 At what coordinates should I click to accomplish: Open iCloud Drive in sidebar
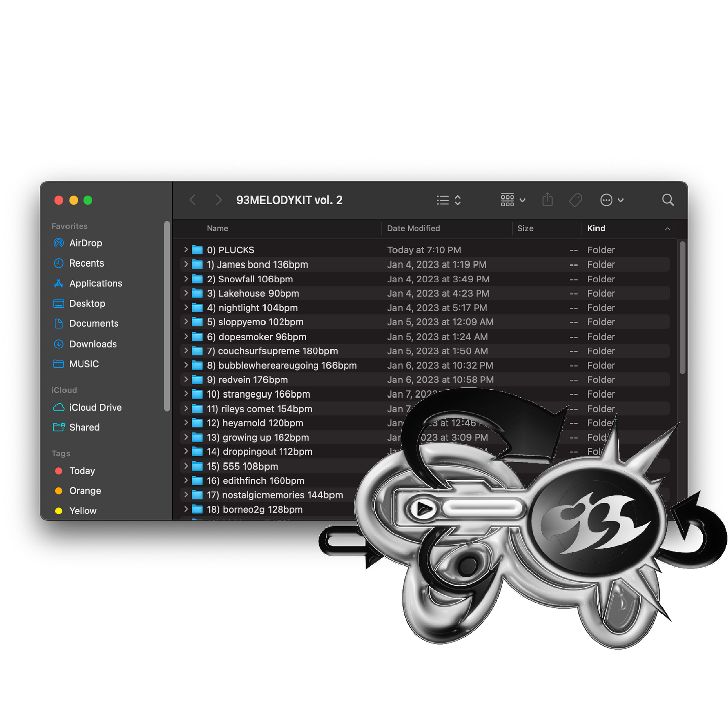click(95, 407)
